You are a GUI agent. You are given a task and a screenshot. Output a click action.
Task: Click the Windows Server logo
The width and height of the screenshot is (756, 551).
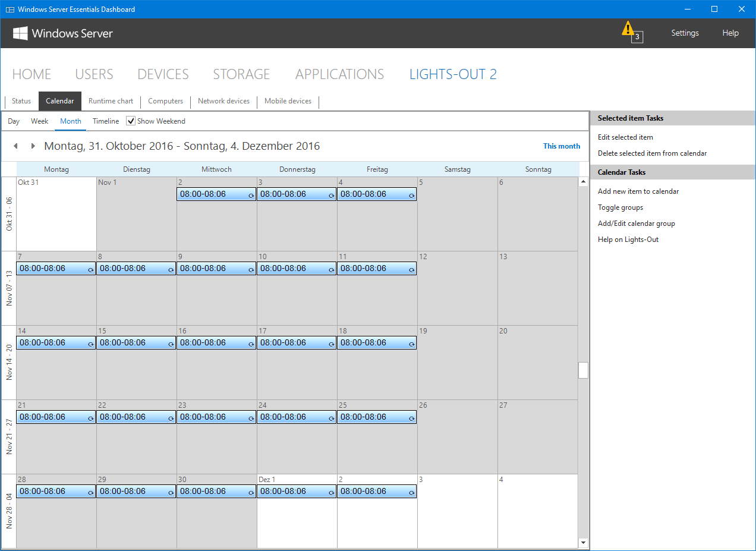(x=63, y=33)
